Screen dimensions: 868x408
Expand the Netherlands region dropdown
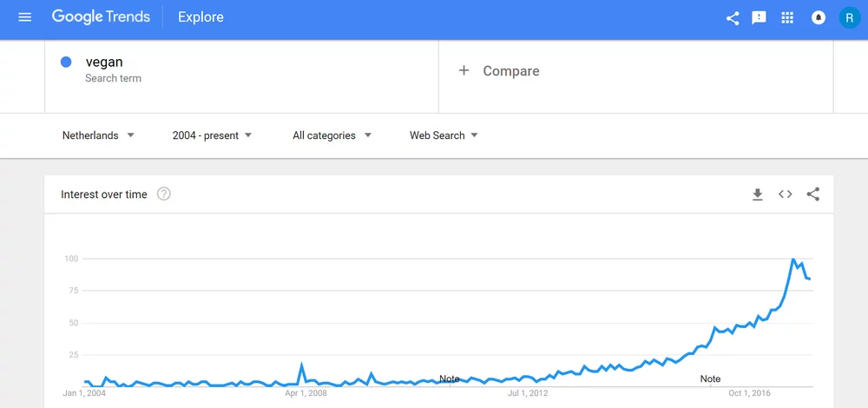[98, 135]
